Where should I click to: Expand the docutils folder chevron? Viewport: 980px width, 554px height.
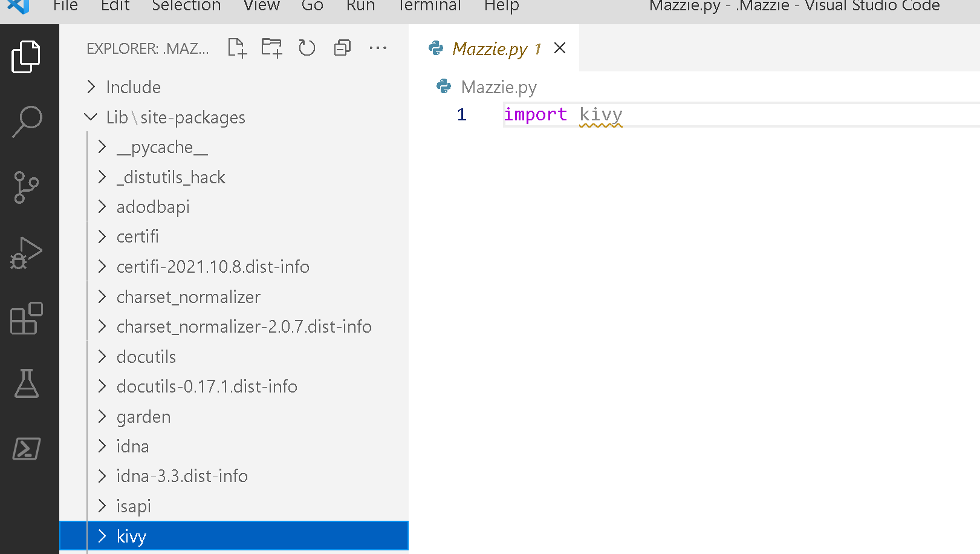point(102,356)
